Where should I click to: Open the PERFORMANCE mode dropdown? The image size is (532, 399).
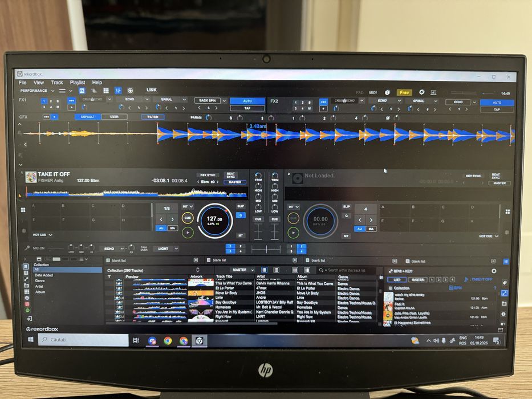(x=52, y=91)
